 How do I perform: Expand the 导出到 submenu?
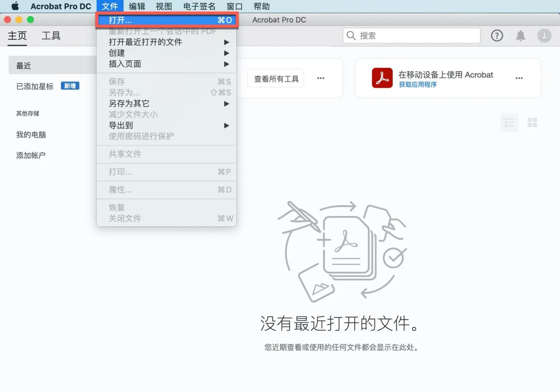click(166, 126)
